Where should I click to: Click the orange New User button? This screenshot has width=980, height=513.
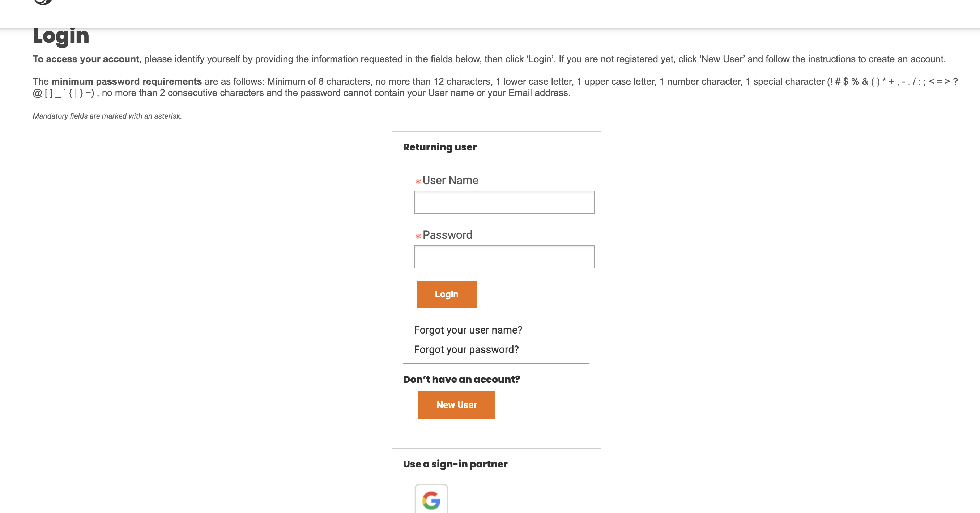[456, 405]
